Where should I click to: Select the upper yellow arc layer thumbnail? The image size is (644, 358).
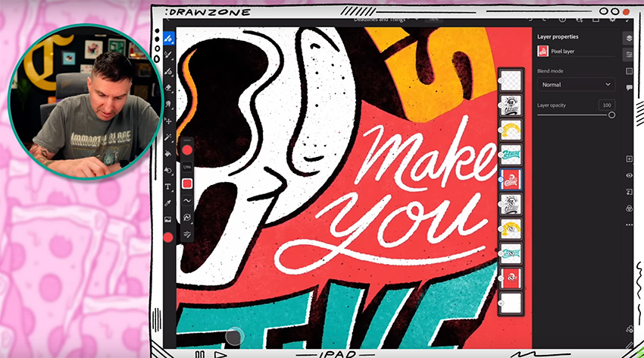[x=511, y=130]
